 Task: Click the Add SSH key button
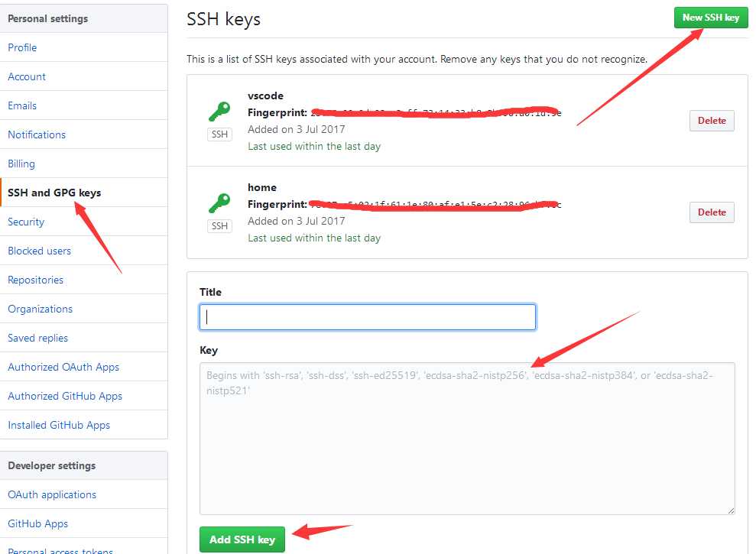[242, 539]
